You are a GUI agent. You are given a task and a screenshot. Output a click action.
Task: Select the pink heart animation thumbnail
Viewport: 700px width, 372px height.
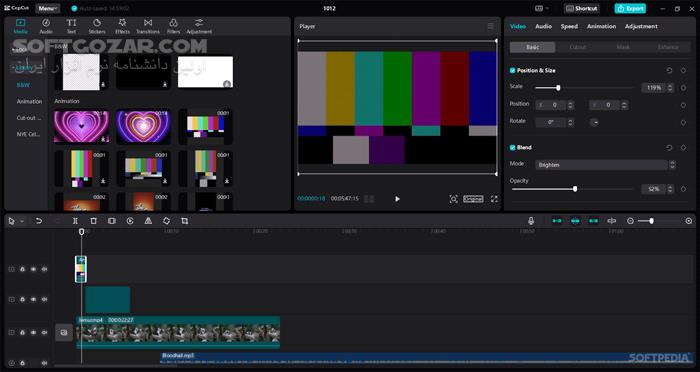coord(81,127)
